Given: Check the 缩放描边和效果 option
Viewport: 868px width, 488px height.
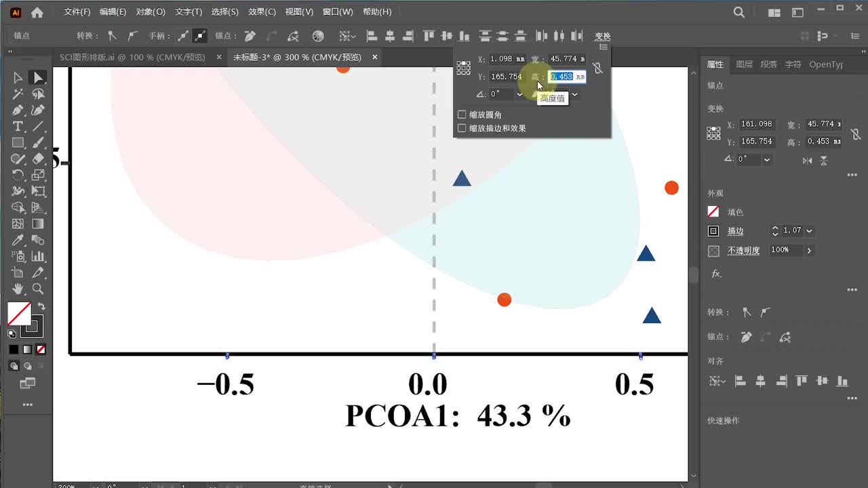Looking at the screenshot, I should [462, 128].
